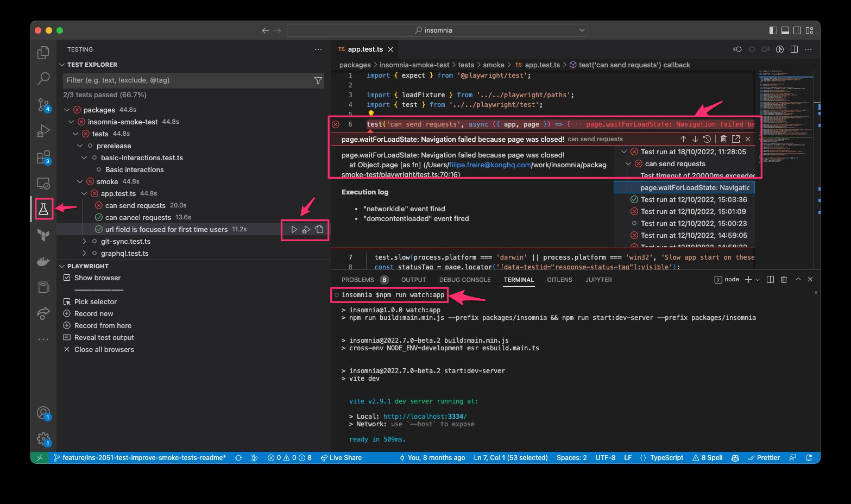Close the test failure peek view
851x504 pixels.
click(748, 139)
